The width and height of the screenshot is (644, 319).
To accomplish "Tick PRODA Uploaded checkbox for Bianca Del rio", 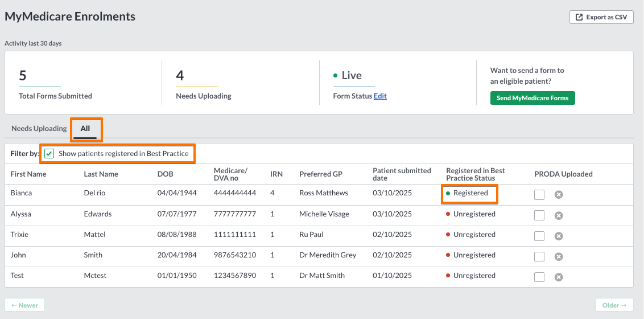I will coord(539,194).
